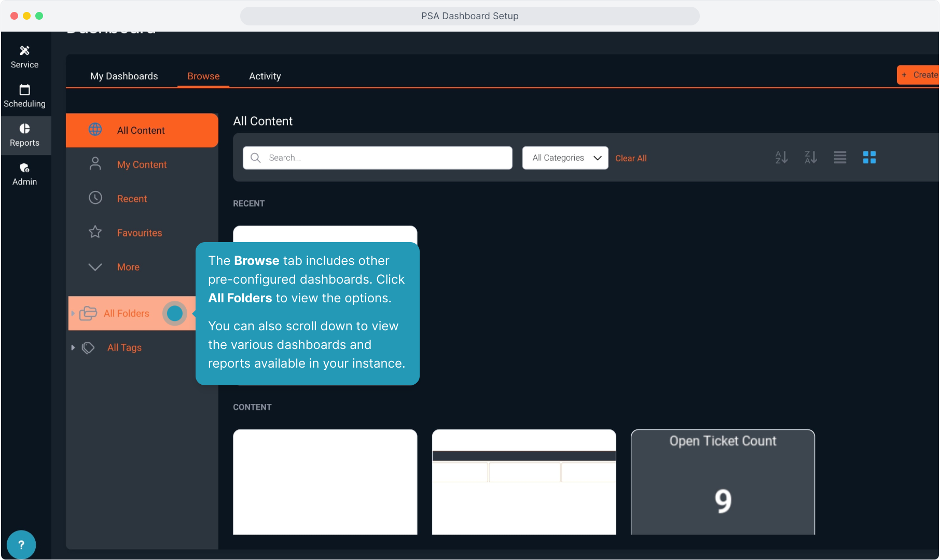Click the pulsing hotspot on All Folders
Image resolution: width=940 pixels, height=560 pixels.
coord(175,313)
